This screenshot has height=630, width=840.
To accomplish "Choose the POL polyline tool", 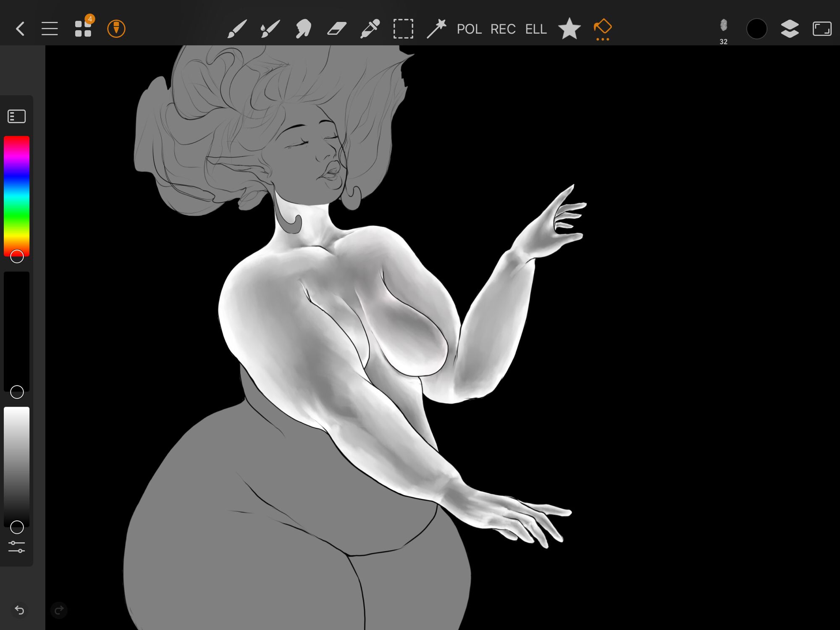I will click(x=469, y=29).
